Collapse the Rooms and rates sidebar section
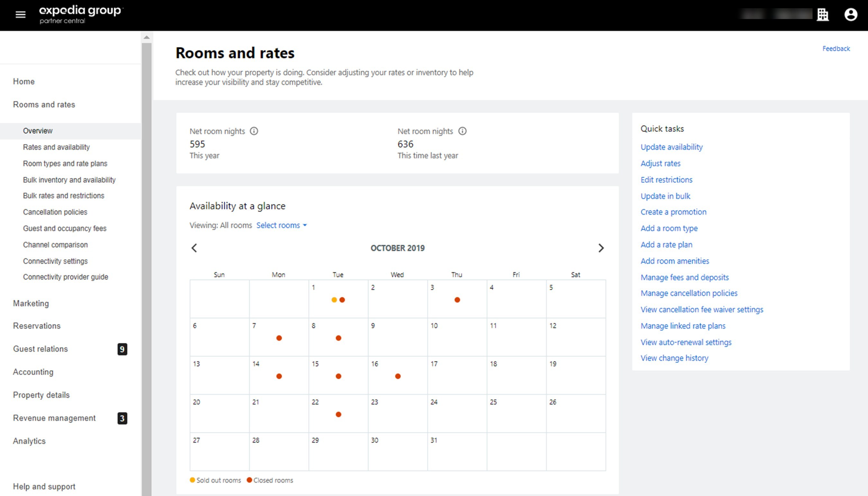Screen dimensions: 868x496 44,104
